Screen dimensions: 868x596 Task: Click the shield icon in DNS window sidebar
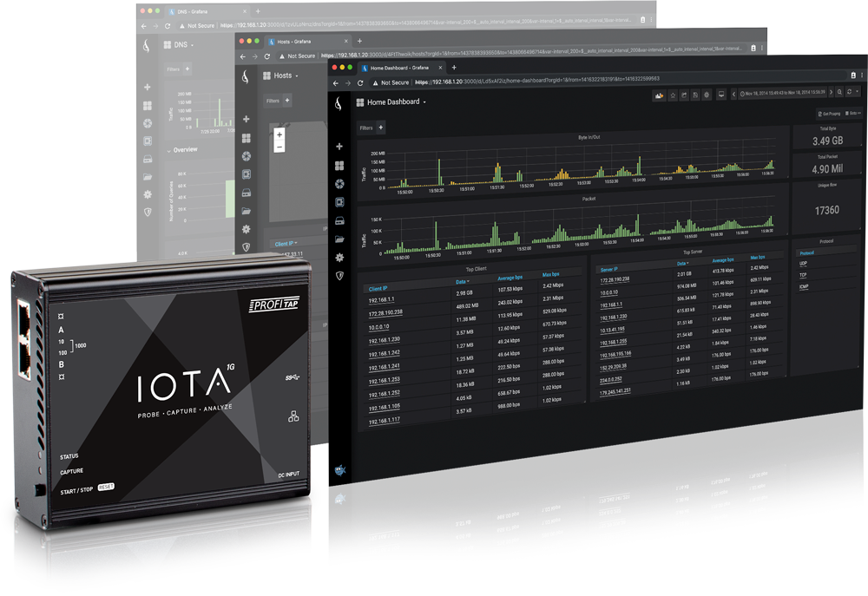[x=148, y=212]
